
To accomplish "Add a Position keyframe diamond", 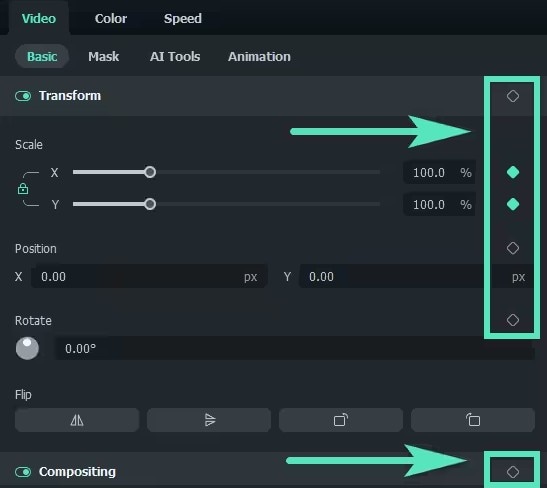I will click(512, 248).
